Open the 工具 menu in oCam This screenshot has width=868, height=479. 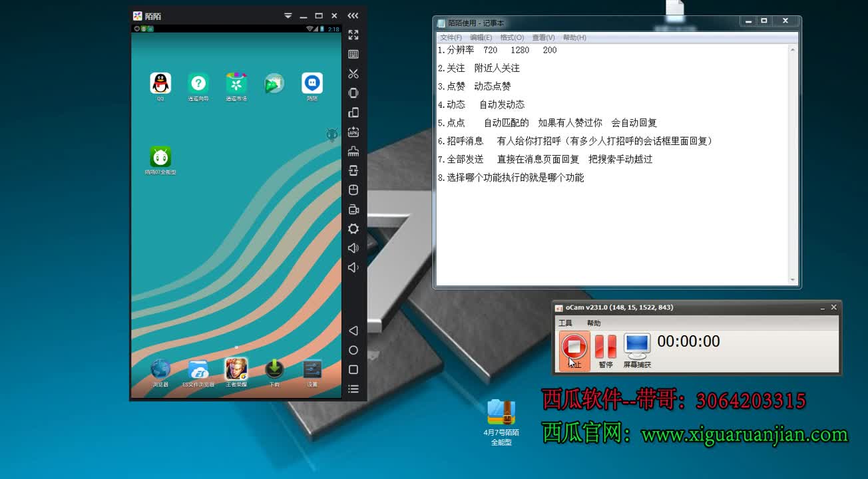pos(565,323)
